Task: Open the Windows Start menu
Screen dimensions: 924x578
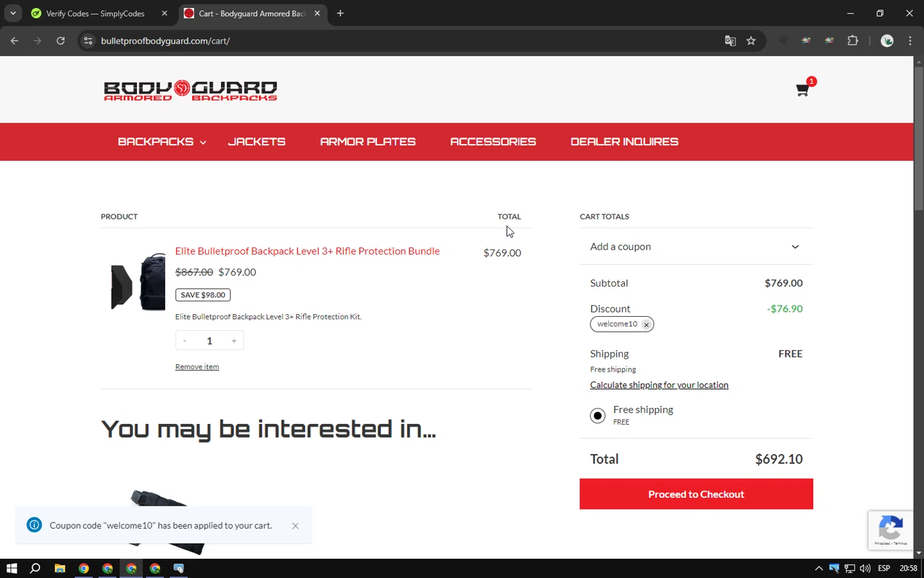Action: click(12, 568)
